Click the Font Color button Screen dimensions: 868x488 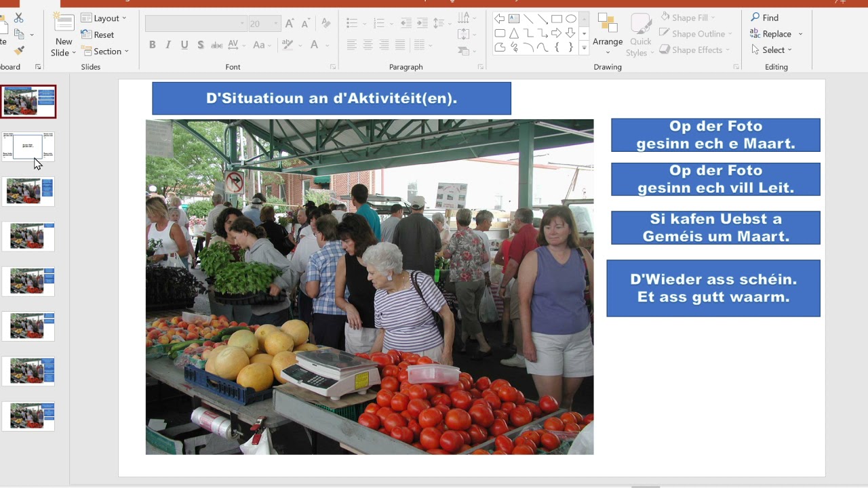[x=314, y=45]
